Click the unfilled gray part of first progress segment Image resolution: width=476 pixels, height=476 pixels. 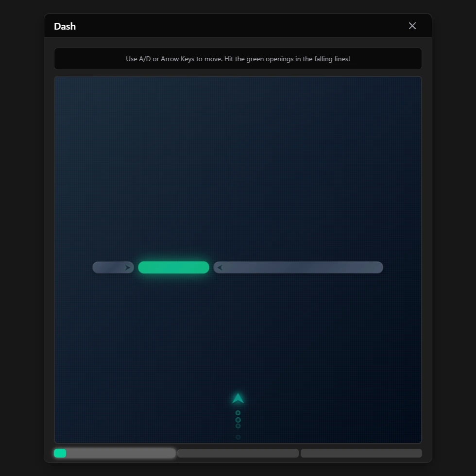click(x=120, y=453)
